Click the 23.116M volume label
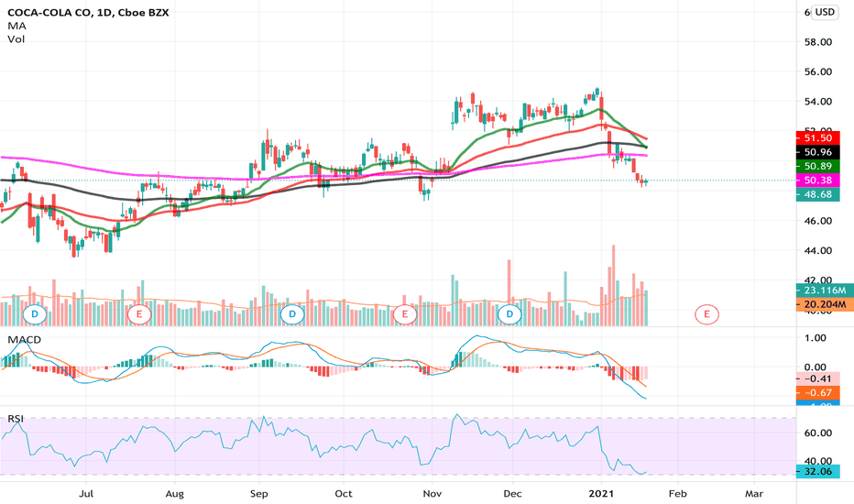This screenshot has height=504, width=854. [x=825, y=290]
